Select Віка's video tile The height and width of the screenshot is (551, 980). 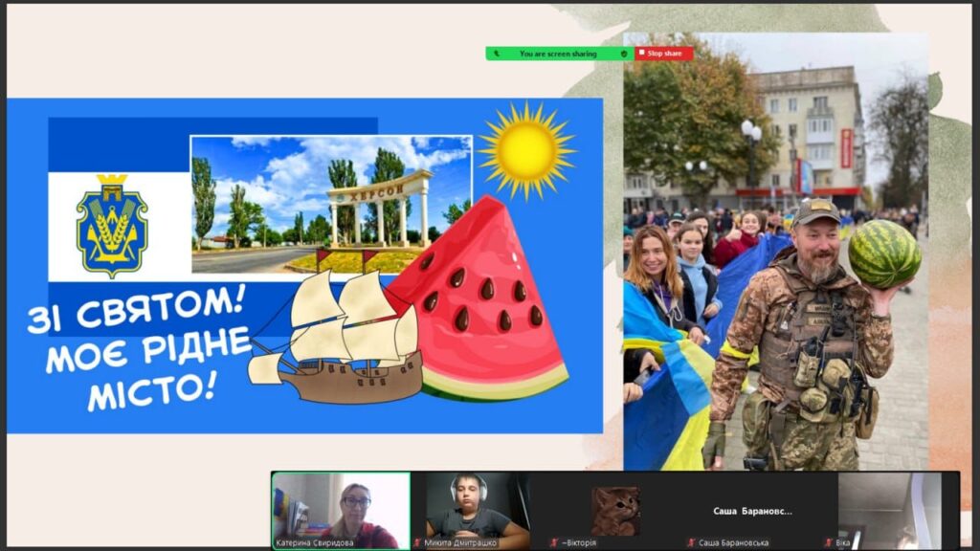[x=890, y=511]
